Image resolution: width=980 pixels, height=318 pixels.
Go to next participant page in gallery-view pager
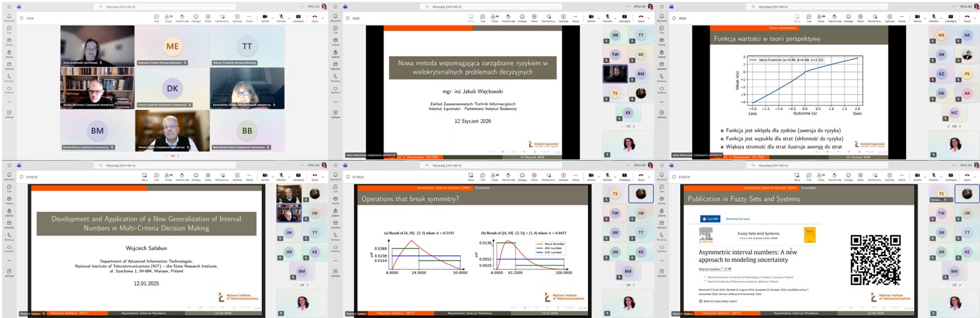[x=180, y=156]
